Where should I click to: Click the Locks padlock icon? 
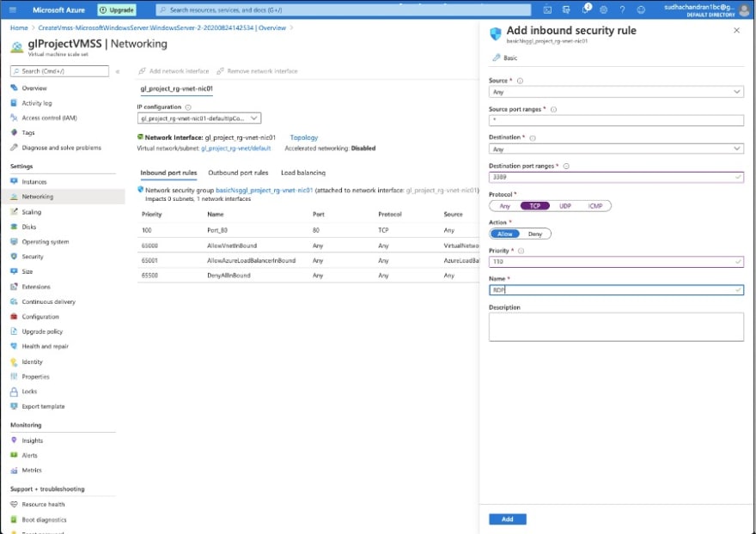coord(14,391)
